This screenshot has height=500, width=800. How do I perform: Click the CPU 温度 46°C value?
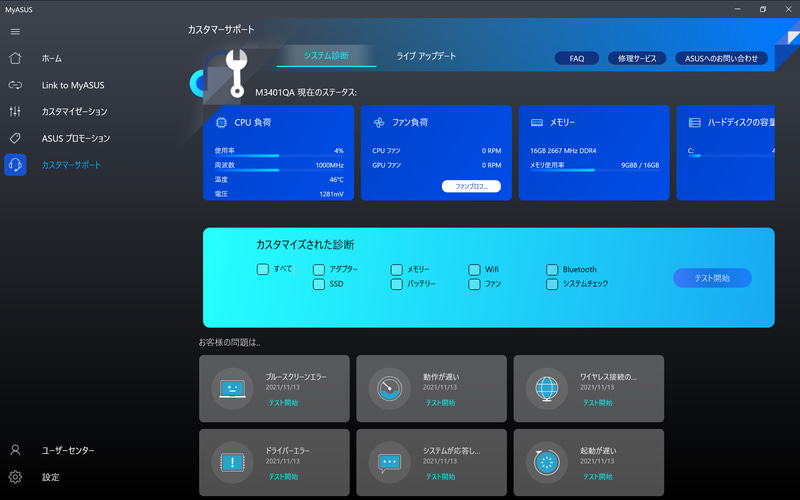[336, 180]
